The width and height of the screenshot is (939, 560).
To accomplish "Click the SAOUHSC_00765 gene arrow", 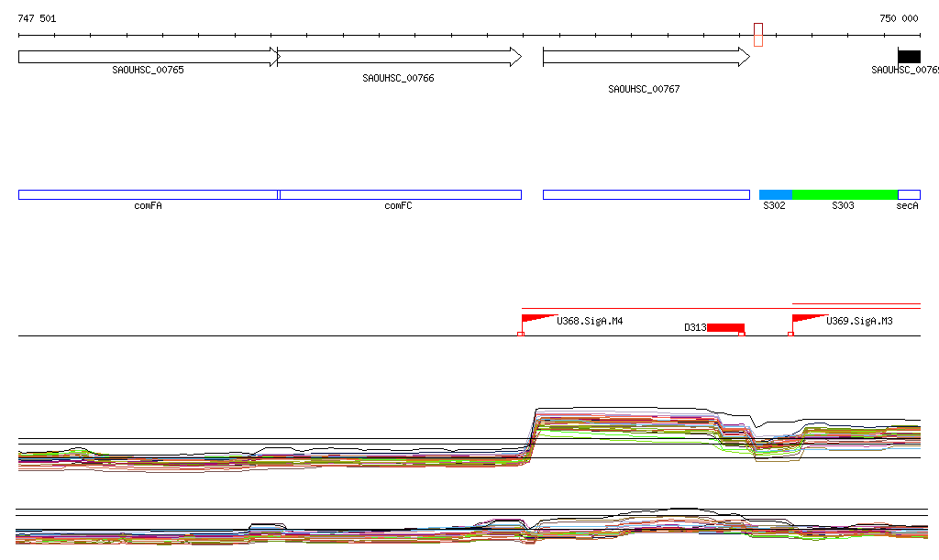I will point(148,57).
